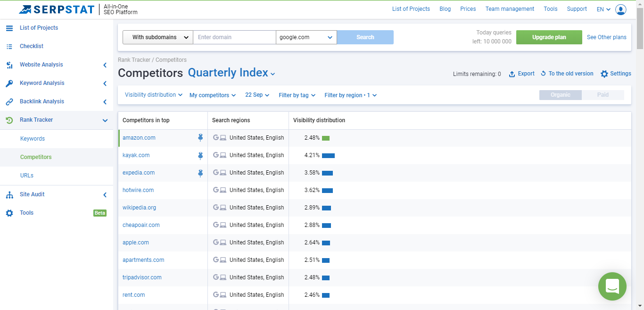Click the green Upgrade plan button
Viewport: 644px width, 310px height.
(x=549, y=37)
